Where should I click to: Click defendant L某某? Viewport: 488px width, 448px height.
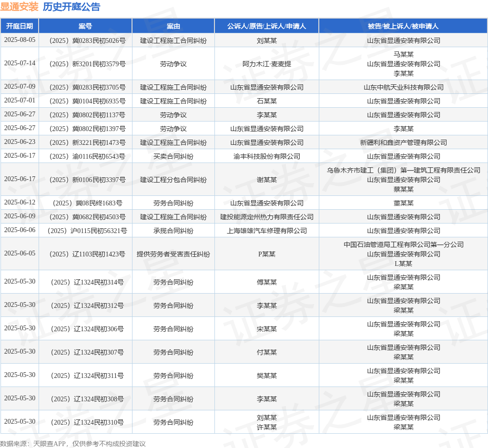point(403,264)
